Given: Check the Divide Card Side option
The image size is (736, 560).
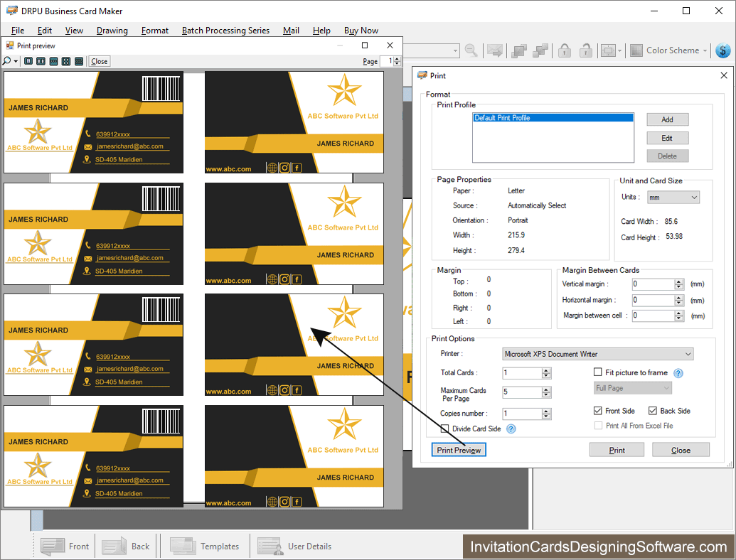Looking at the screenshot, I should 444,429.
